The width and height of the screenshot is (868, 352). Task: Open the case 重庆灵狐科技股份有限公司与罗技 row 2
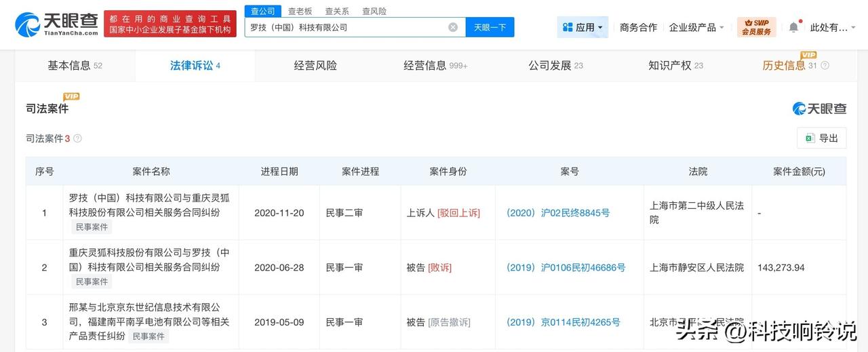149,260
